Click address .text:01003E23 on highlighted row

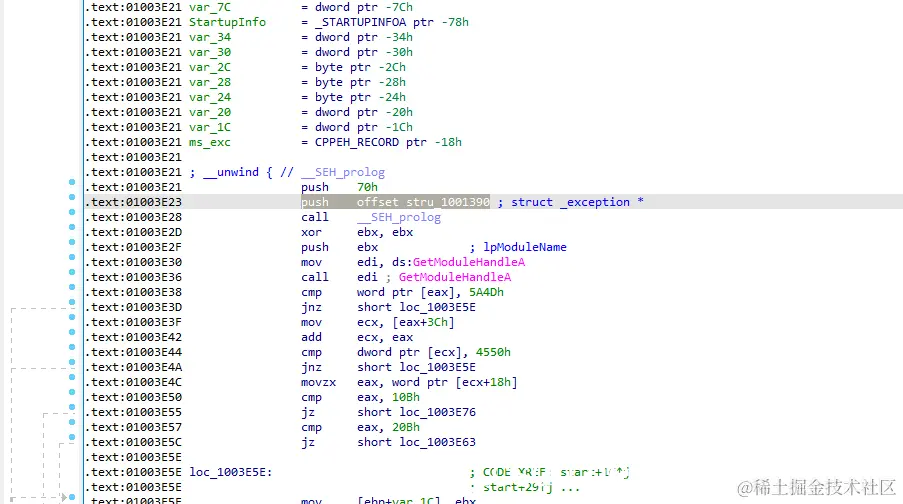click(x=134, y=202)
